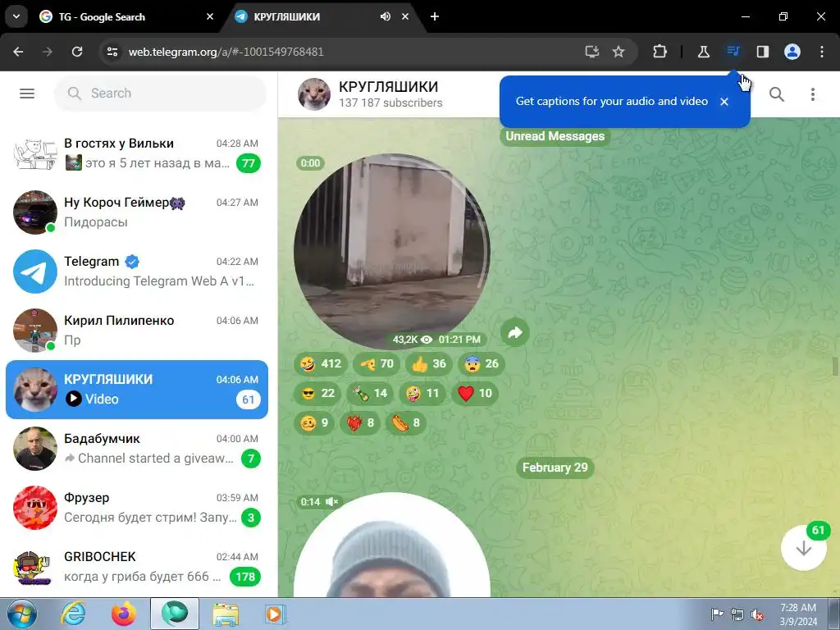Viewport: 840px width, 630px height.
Task: Open chat Бадабумчик
Action: [x=137, y=449]
